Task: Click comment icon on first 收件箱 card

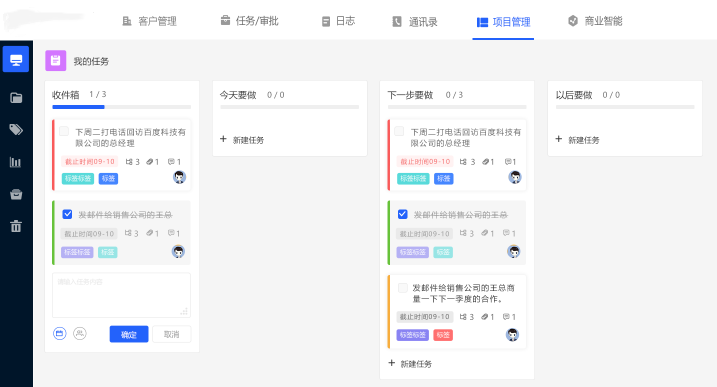Action: tap(171, 161)
